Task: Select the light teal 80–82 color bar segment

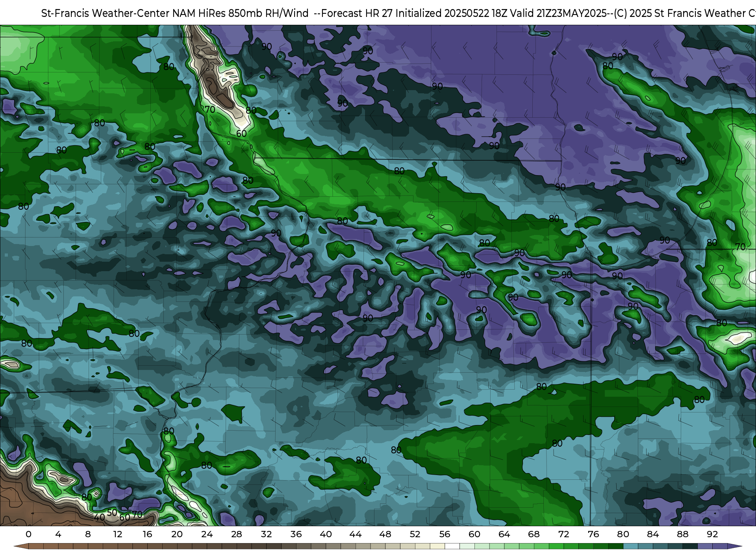Action: click(630, 546)
